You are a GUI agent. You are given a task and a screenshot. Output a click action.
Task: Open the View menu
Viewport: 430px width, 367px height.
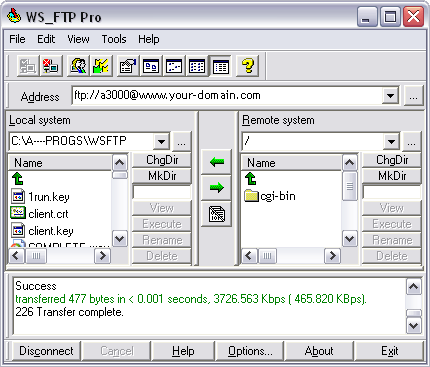point(78,39)
